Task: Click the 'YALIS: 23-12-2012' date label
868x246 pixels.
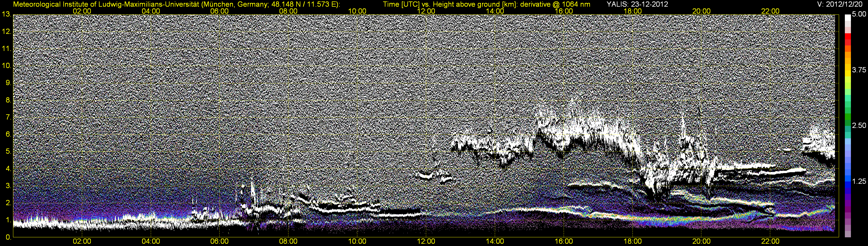Action: tap(637, 4)
